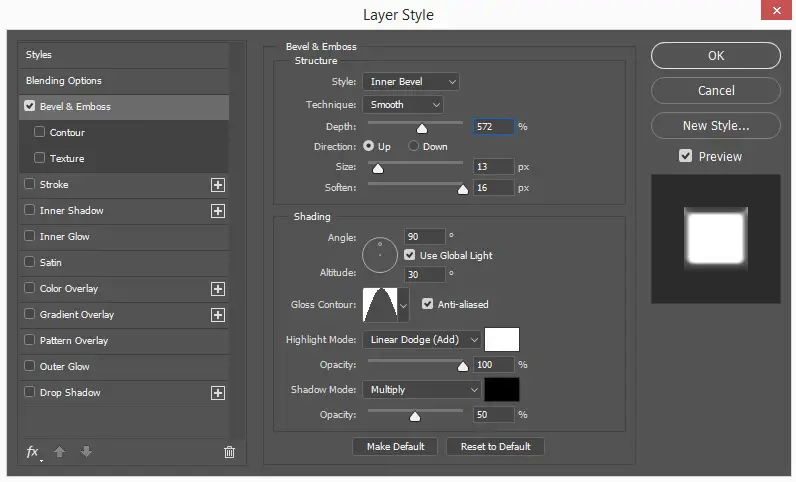
Task: Check the Outer Glow checkbox
Action: click(29, 365)
